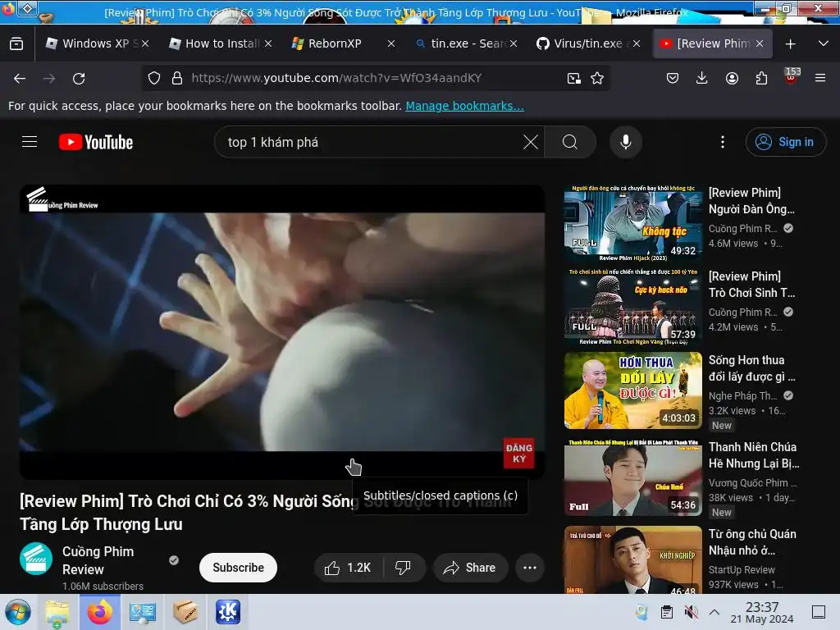The image size is (840, 630).
Task: Open the Firefox account icon
Action: pyautogui.click(x=732, y=78)
